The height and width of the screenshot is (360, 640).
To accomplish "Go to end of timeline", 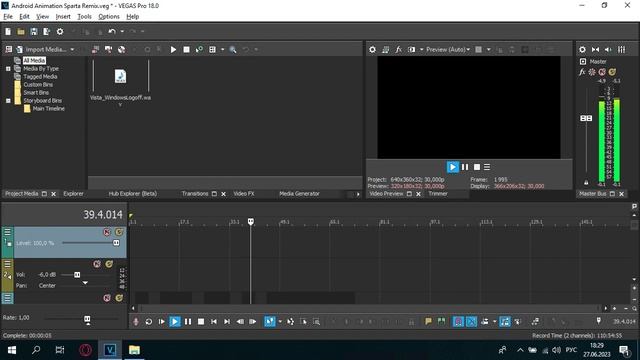I will coord(227,322).
